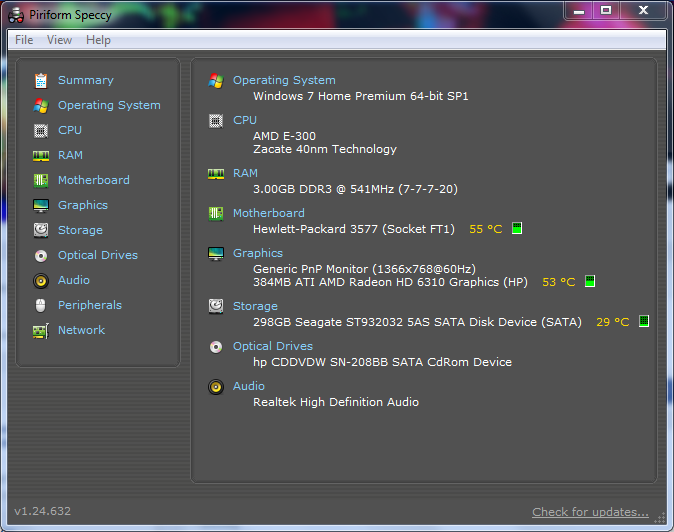Open Audio section in sidebar

pos(74,280)
